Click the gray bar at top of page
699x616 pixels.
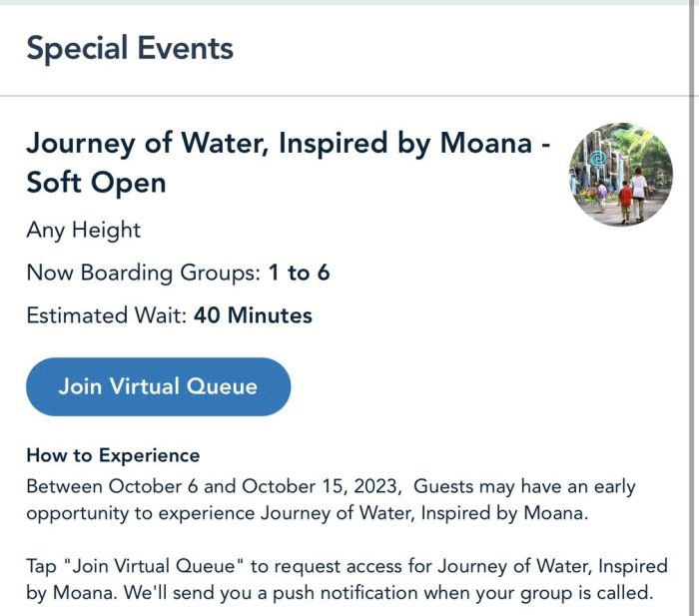coord(345,3)
